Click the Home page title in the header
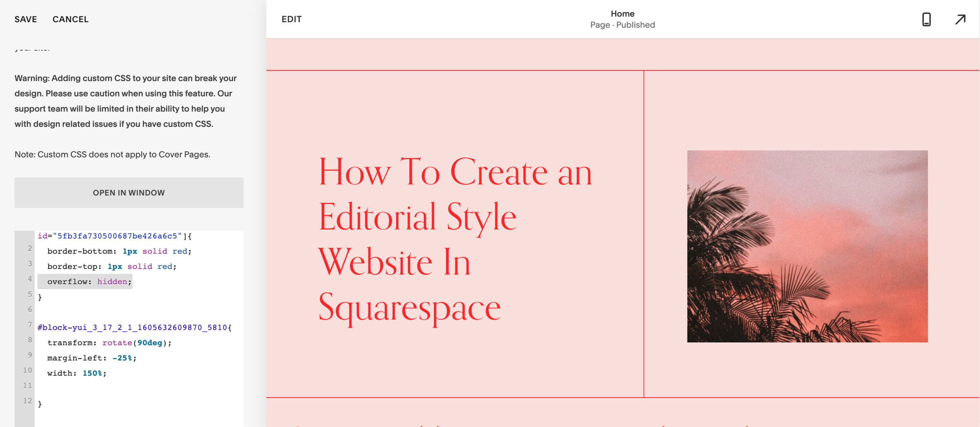Viewport: 980px width, 427px height. click(x=622, y=13)
